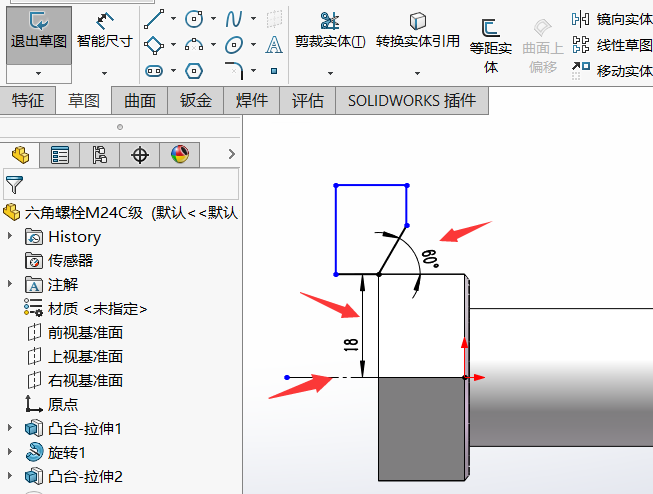Switch to the 钣金 tab

tap(196, 100)
